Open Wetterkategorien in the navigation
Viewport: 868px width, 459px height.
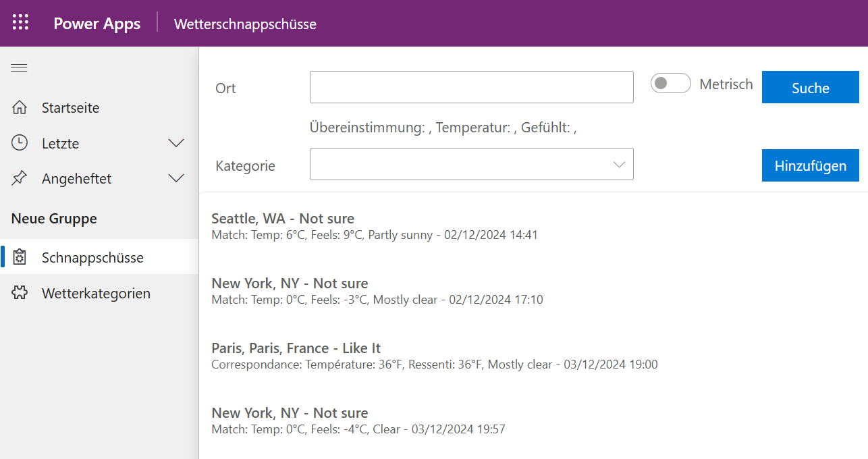click(96, 294)
